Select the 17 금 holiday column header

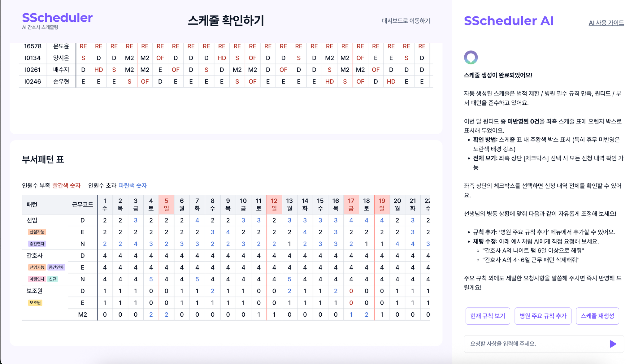(x=351, y=205)
